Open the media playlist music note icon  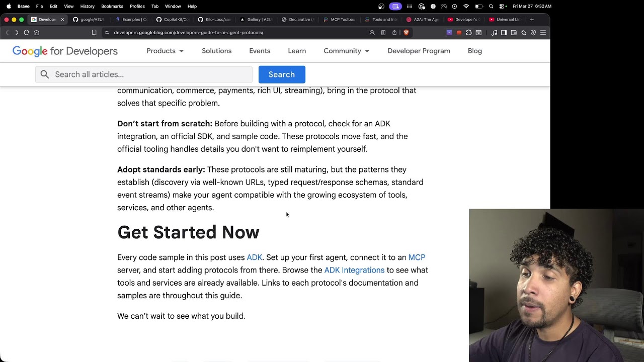click(495, 33)
